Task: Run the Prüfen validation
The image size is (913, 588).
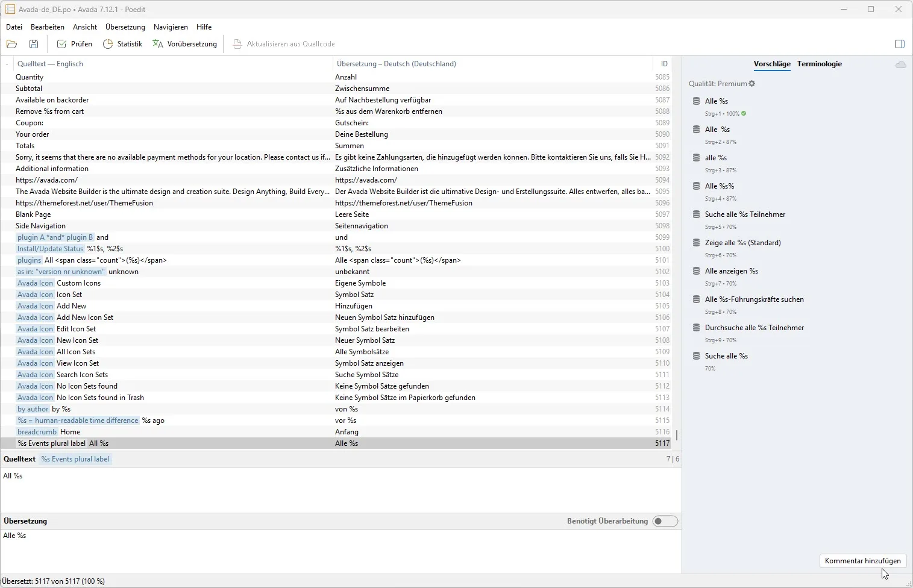Action: tap(75, 44)
